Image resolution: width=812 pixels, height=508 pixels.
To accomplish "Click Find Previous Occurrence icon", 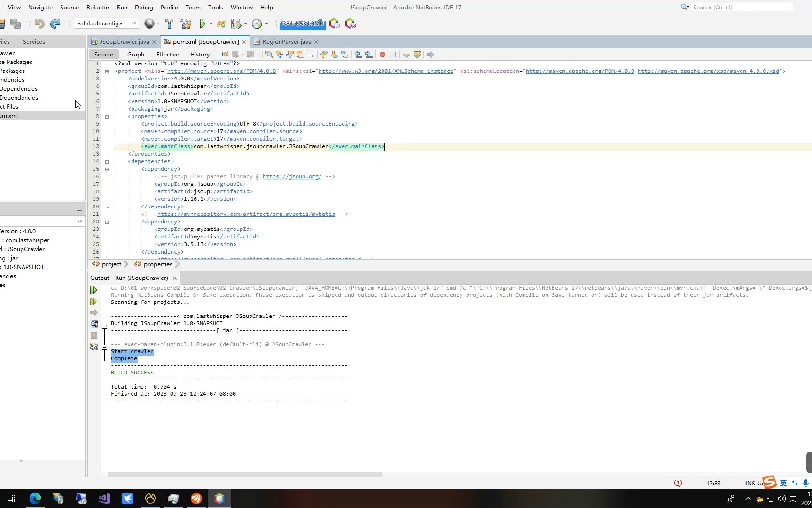I will (280, 55).
